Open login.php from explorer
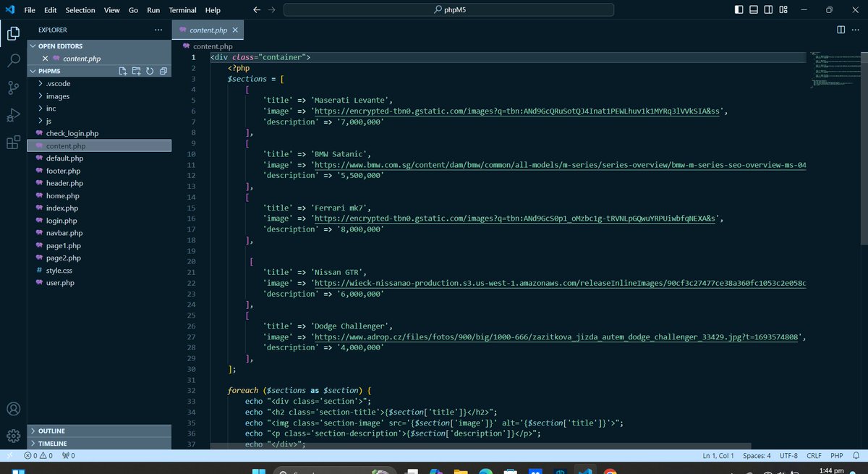This screenshot has height=474, width=868. coord(99,221)
